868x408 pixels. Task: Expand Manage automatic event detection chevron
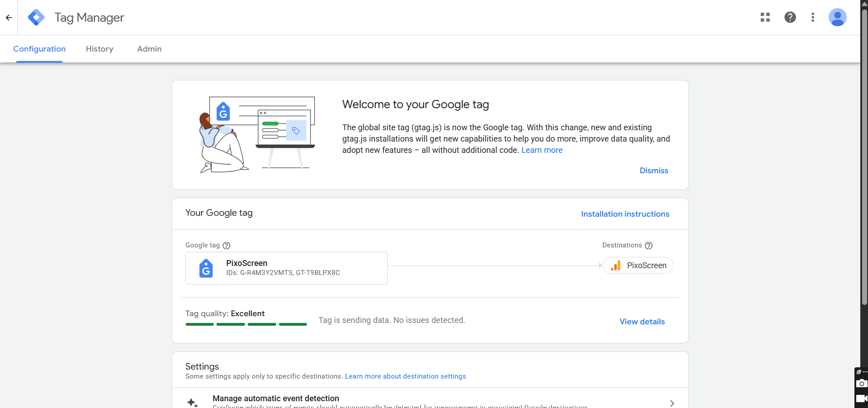click(x=672, y=403)
